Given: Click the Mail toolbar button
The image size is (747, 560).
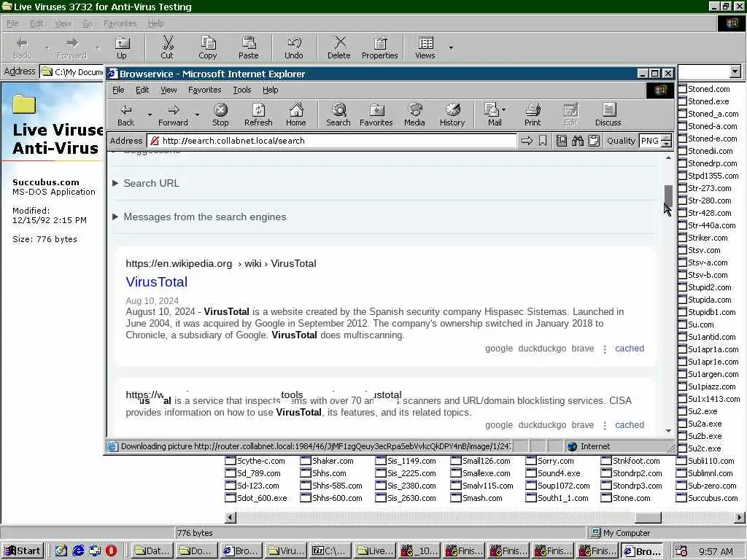Looking at the screenshot, I should 491,114.
